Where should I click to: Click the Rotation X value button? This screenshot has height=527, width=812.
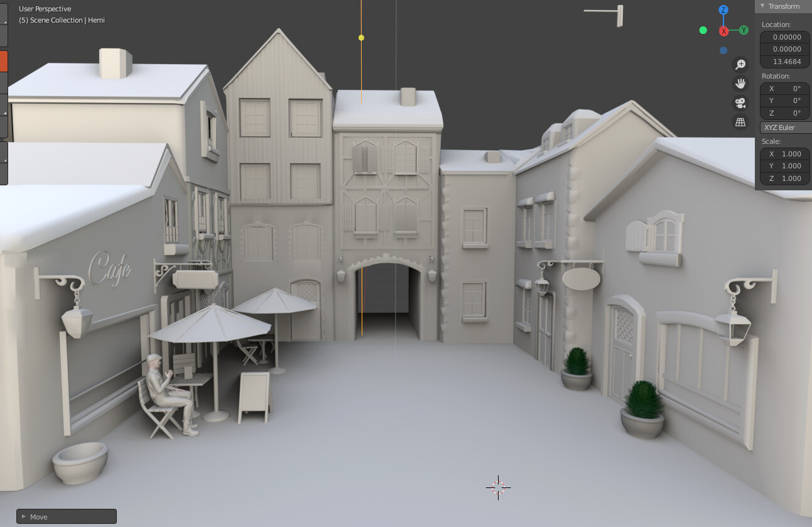tap(784, 89)
